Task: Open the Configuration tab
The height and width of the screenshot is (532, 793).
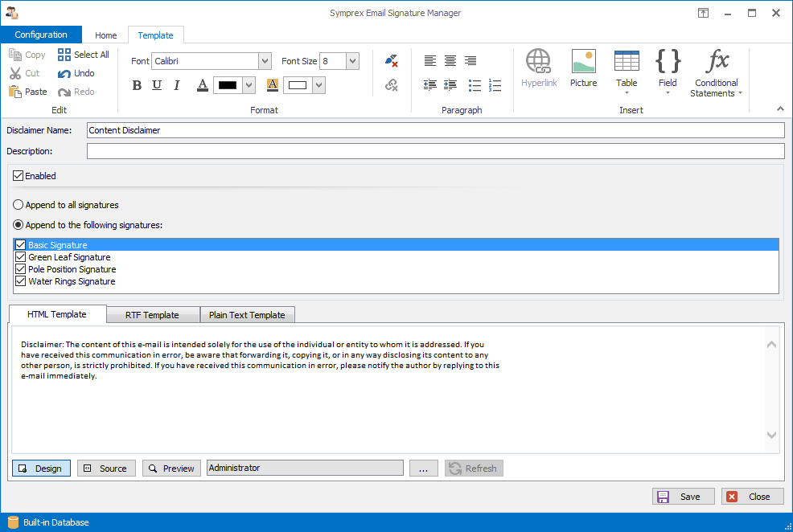Action: pyautogui.click(x=41, y=35)
